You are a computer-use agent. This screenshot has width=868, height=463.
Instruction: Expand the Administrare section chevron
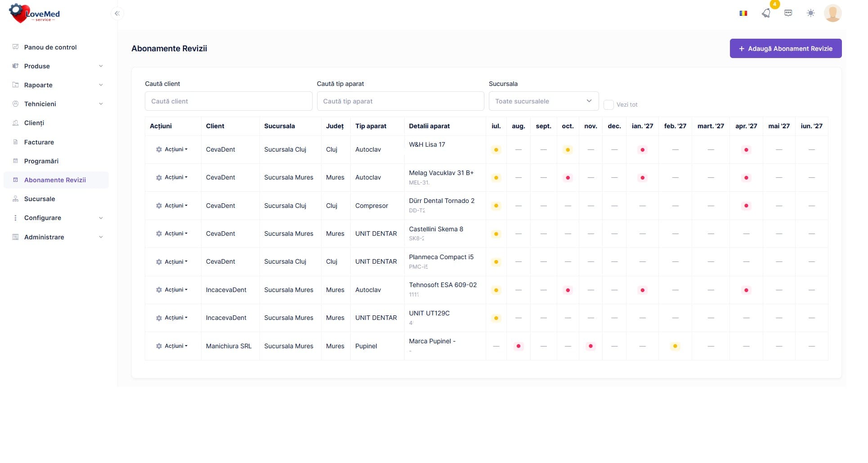pyautogui.click(x=101, y=237)
